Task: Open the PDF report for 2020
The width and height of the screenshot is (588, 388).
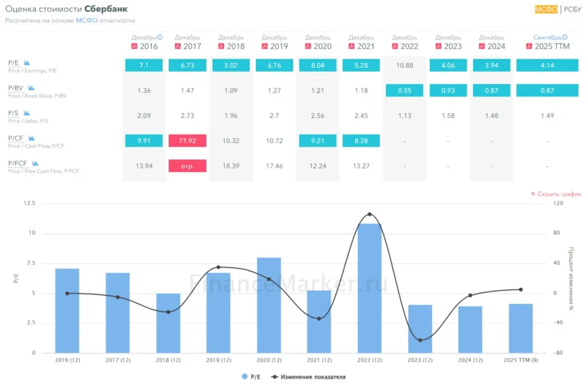Action: [308, 46]
